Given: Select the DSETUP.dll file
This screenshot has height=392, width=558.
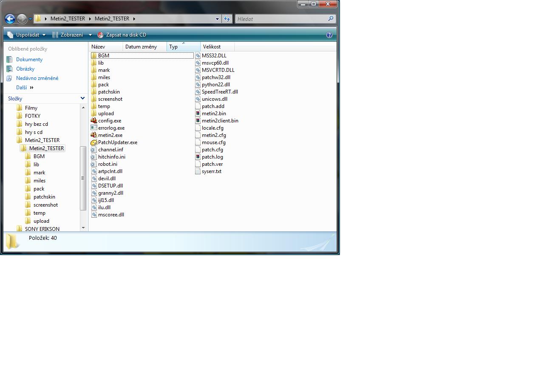Looking at the screenshot, I should [110, 186].
